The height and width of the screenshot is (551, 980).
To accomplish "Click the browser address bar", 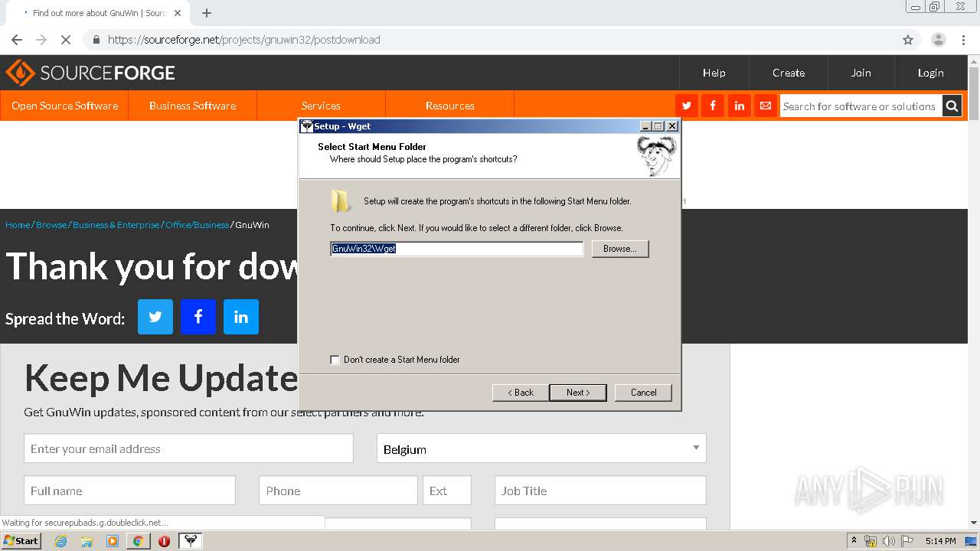I will tap(490, 40).
